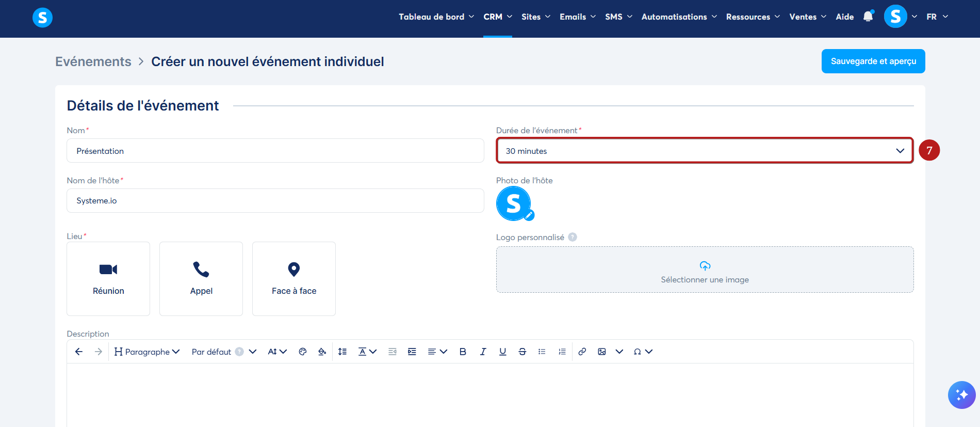Open the CRM menu
This screenshot has width=980, height=427.
pos(498,17)
